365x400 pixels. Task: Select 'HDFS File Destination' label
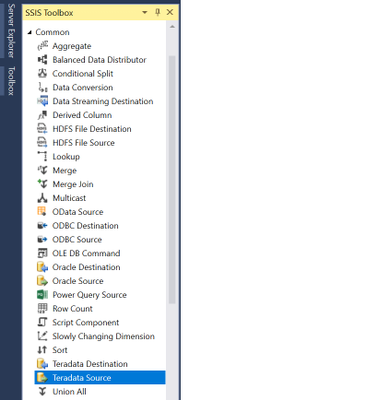click(92, 129)
